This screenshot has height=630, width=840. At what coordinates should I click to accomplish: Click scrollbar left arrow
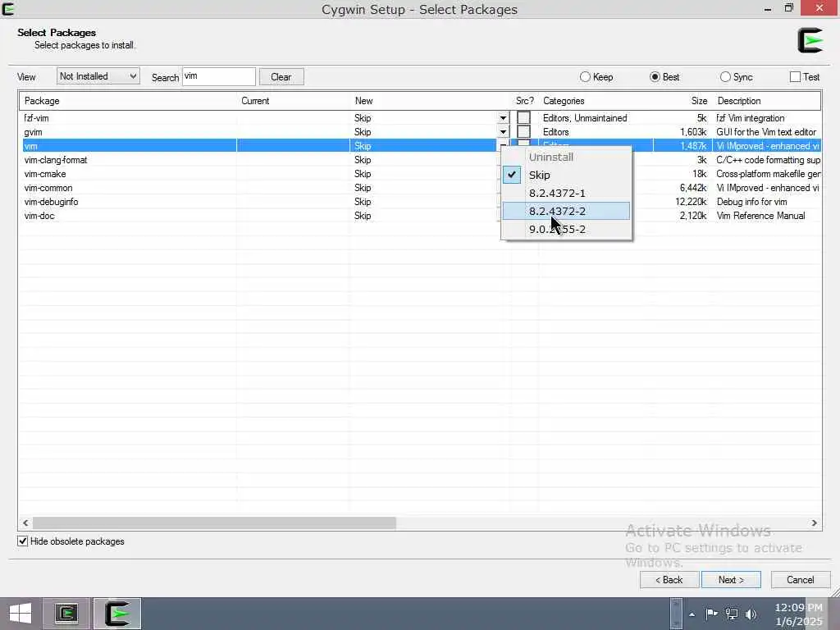25,523
